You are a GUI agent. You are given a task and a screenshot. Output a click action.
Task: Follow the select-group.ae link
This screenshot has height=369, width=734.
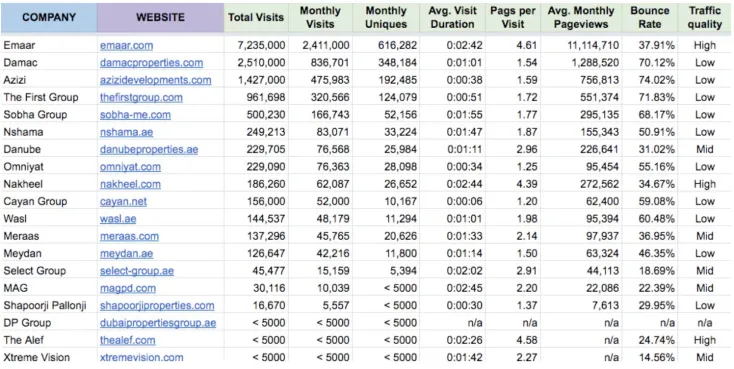coord(137,271)
